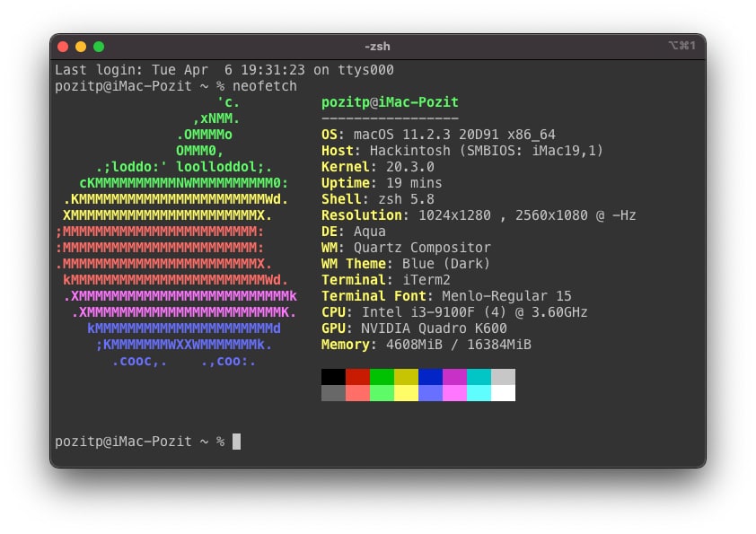Click the bright cyan color block
Viewport: 756px width, 534px height.
[x=479, y=393]
